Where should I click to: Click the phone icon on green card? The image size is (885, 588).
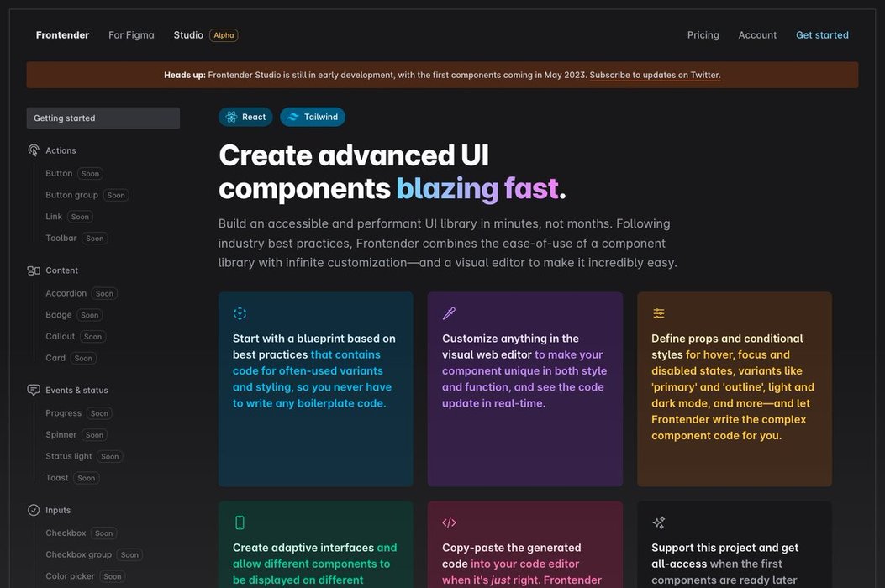(x=240, y=522)
